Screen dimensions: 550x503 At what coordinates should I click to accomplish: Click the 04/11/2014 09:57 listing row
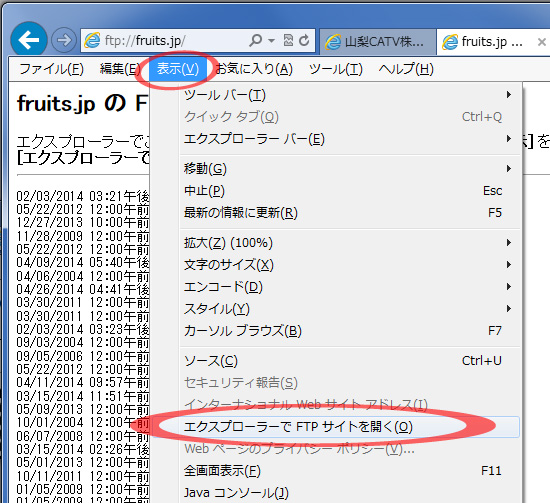tap(83, 383)
